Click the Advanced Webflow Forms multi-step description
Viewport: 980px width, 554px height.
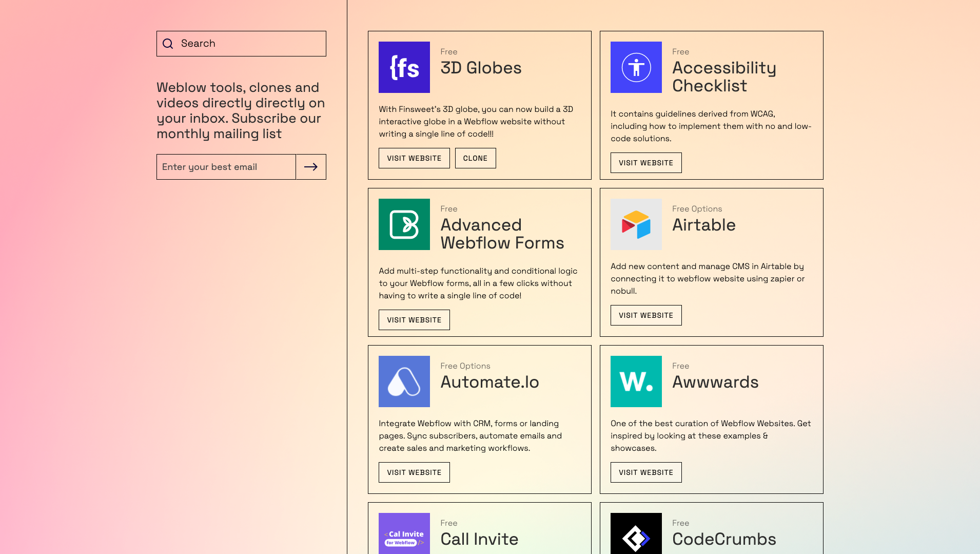[x=478, y=283]
